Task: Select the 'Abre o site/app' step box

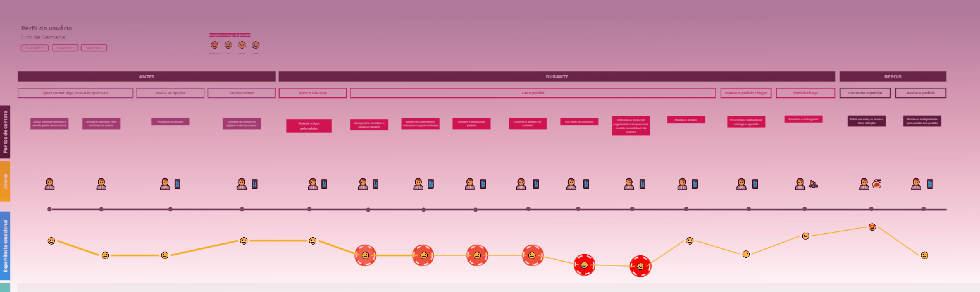Action: (x=313, y=93)
